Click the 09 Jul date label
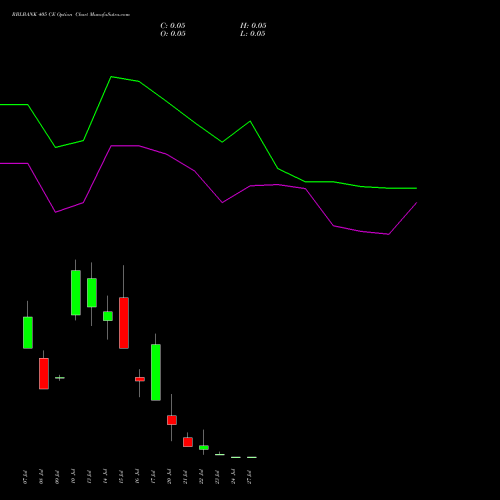 pos(57,477)
